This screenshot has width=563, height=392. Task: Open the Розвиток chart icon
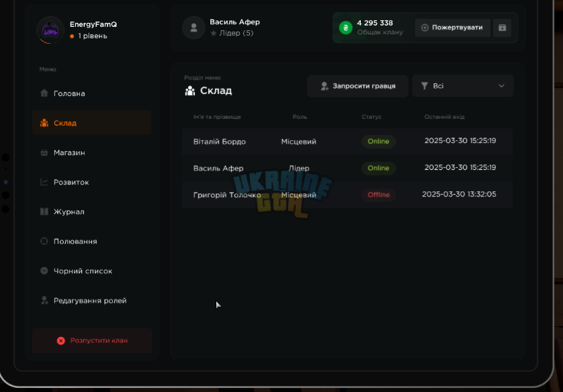point(44,182)
